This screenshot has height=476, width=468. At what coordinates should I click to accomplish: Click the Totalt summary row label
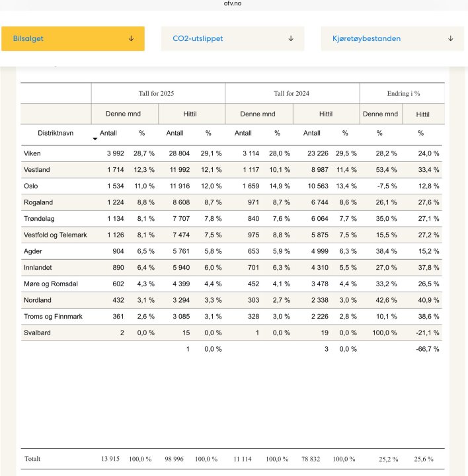33,458
